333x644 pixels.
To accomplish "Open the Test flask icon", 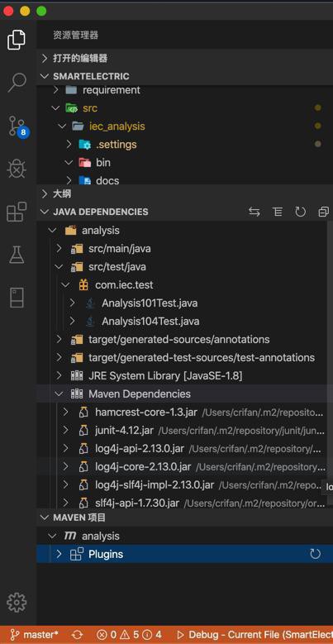I will [x=17, y=255].
